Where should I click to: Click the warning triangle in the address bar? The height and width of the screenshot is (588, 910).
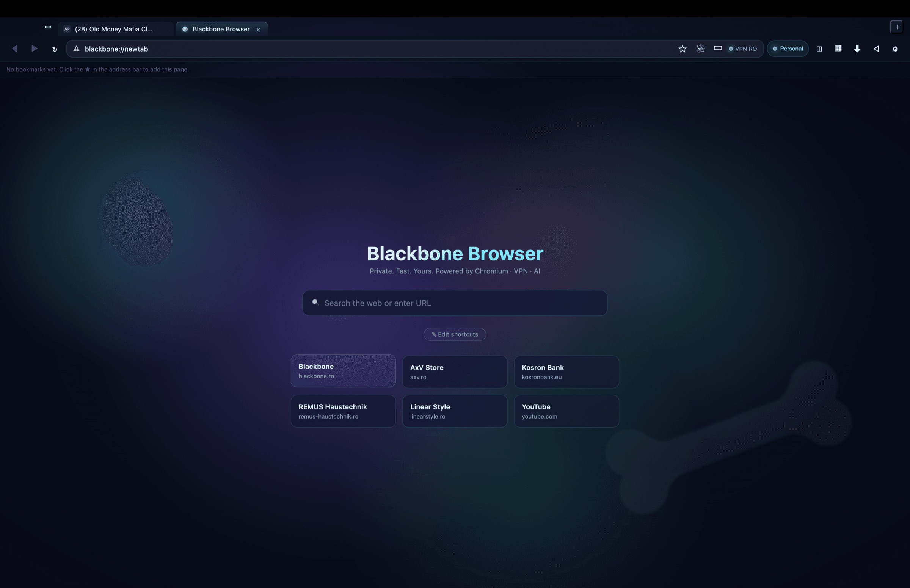(x=76, y=49)
